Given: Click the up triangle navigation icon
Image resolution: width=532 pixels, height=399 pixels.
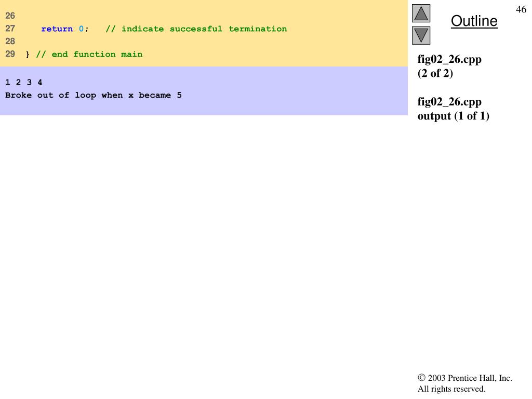Looking at the screenshot, I should [421, 13].
